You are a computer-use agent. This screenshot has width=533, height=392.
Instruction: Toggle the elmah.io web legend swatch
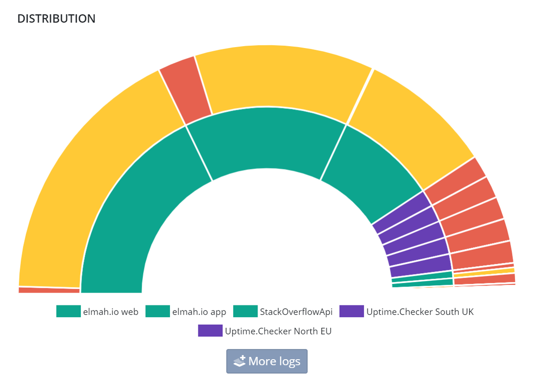69,311
